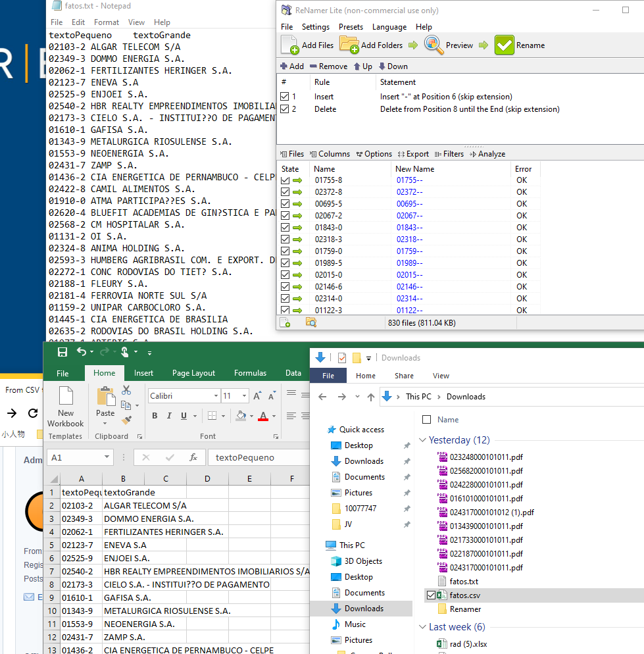The width and height of the screenshot is (644, 654).
Task: Open the Settings menu in ReNamer
Action: [316, 27]
